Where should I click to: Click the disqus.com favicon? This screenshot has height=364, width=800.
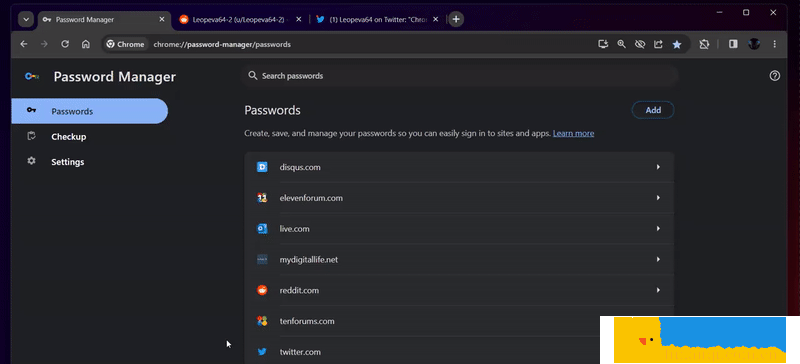(262, 167)
